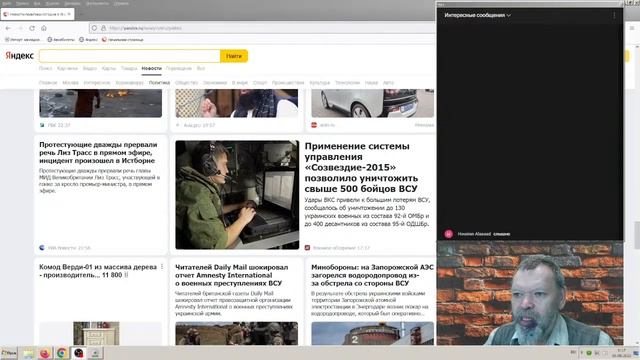
Task: Open the Технологии news category
Action: [347, 83]
